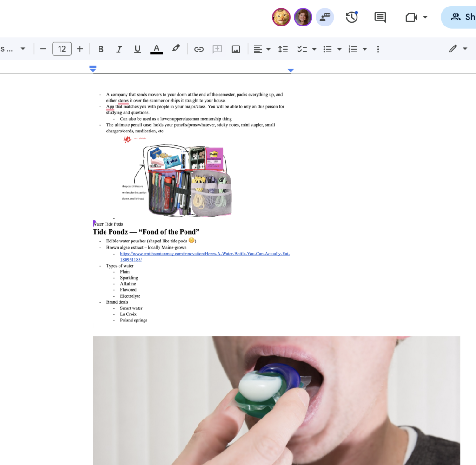Click the Share button
476x465 pixels.
click(x=459, y=18)
